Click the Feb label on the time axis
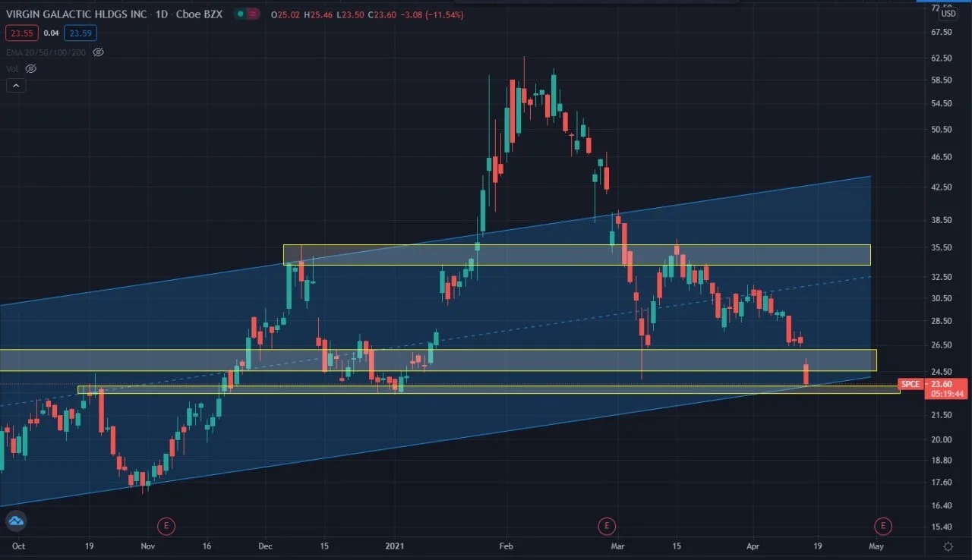The width and height of the screenshot is (972, 560). coord(507,546)
